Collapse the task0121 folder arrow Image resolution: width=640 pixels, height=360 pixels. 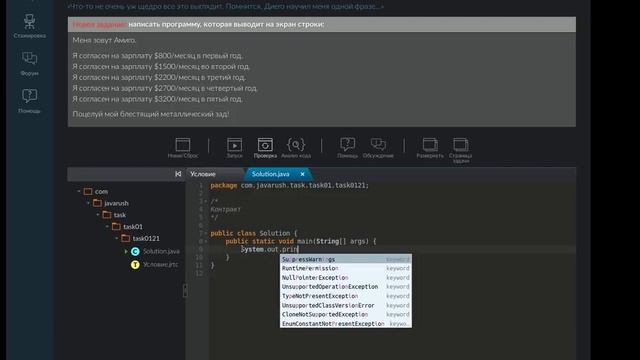click(116, 238)
